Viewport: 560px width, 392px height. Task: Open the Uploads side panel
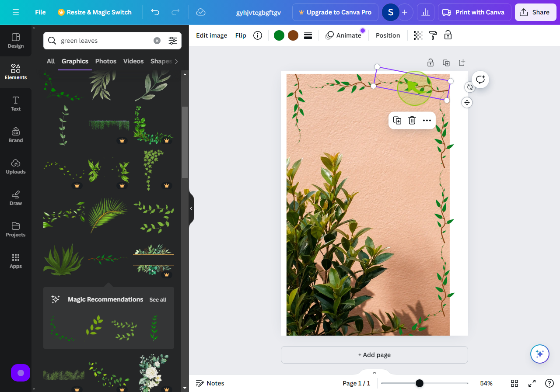(16, 167)
